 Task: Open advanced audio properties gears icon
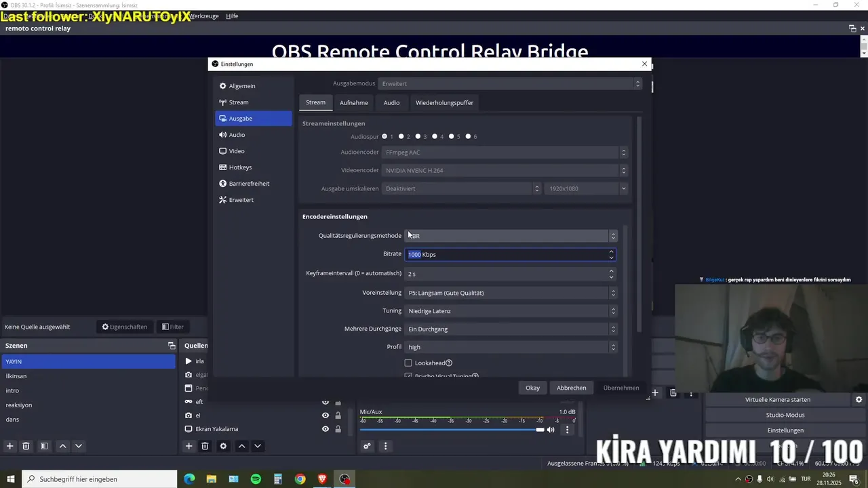point(367,446)
